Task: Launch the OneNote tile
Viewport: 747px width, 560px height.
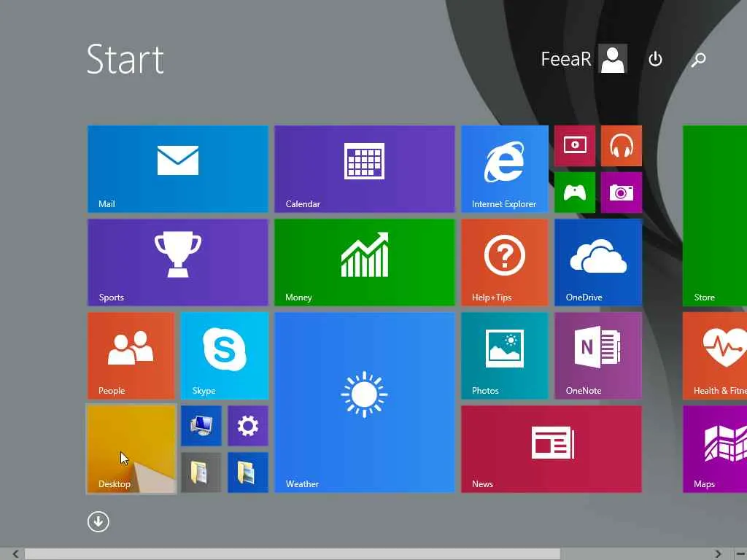Action: [598, 356]
